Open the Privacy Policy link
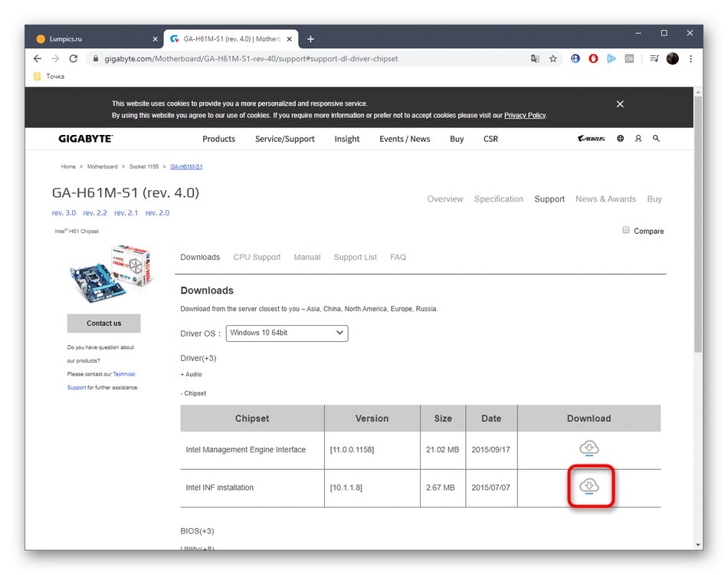 pos(525,115)
